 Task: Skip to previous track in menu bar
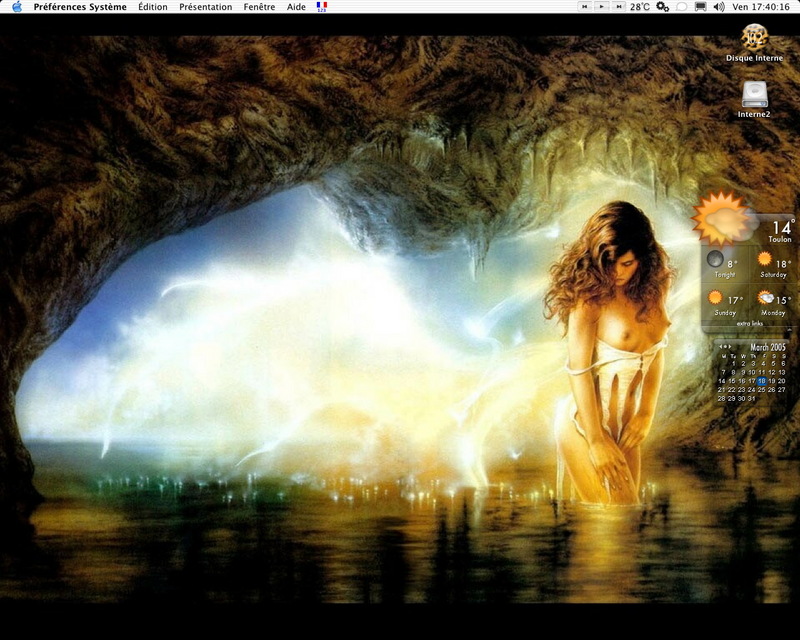pyautogui.click(x=585, y=7)
